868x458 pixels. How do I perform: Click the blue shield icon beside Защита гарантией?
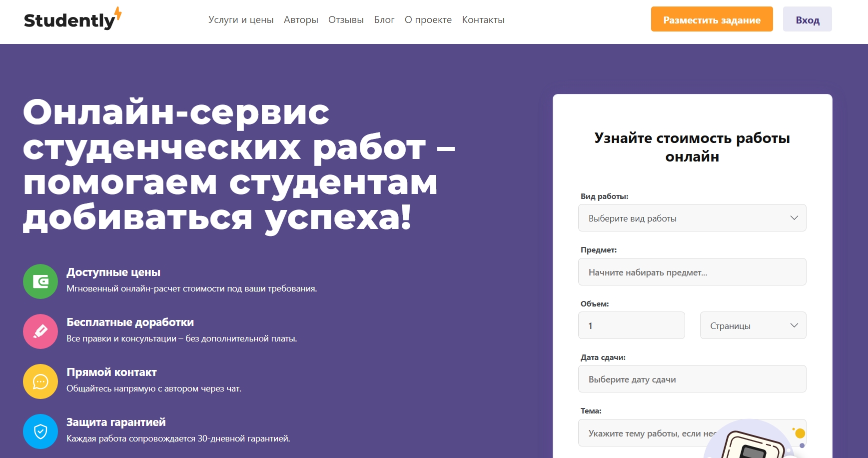coord(40,431)
